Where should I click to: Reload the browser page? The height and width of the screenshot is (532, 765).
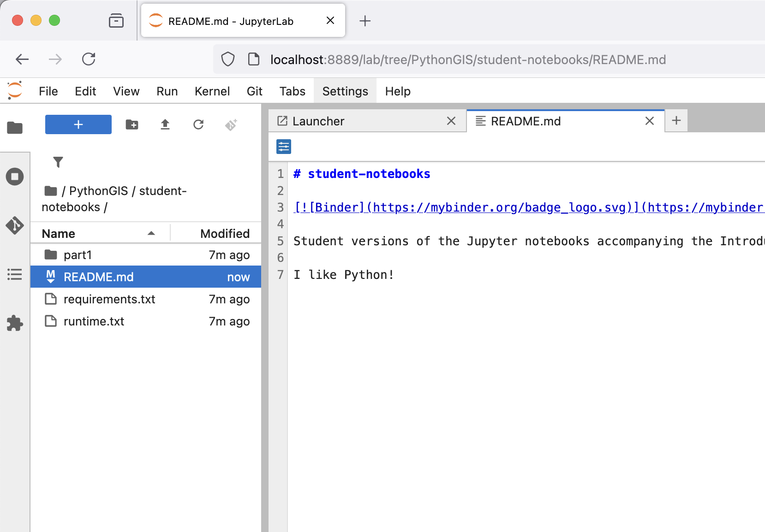[x=89, y=59]
